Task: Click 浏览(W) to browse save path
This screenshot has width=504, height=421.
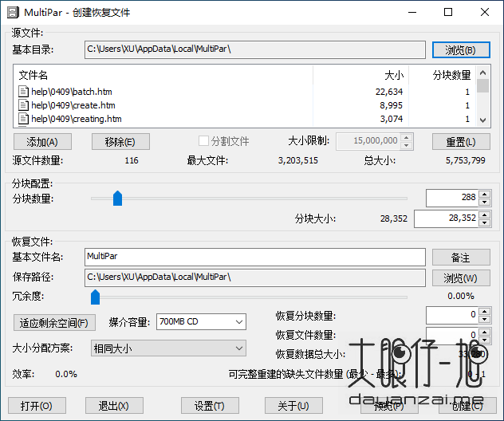Action: pos(461,278)
